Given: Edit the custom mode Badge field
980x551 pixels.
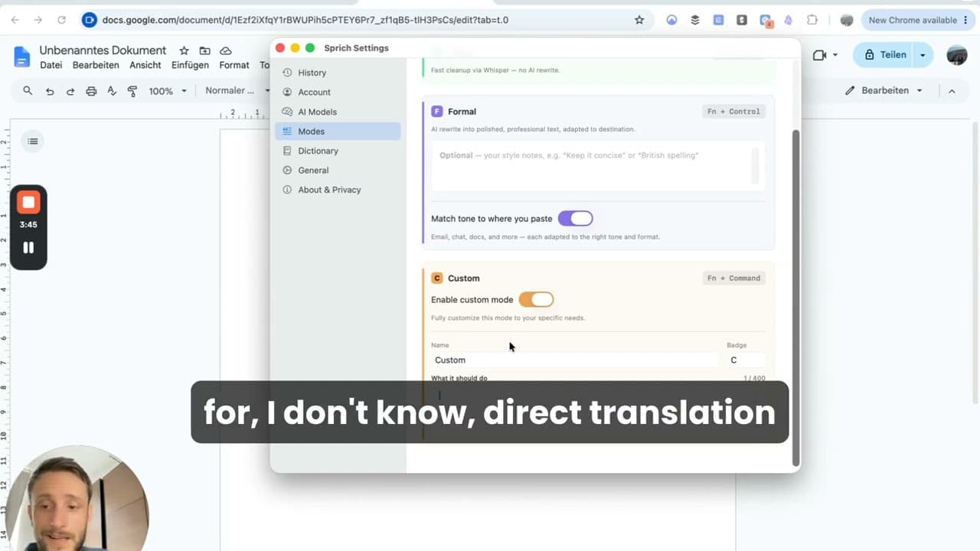Looking at the screenshot, I should 746,360.
